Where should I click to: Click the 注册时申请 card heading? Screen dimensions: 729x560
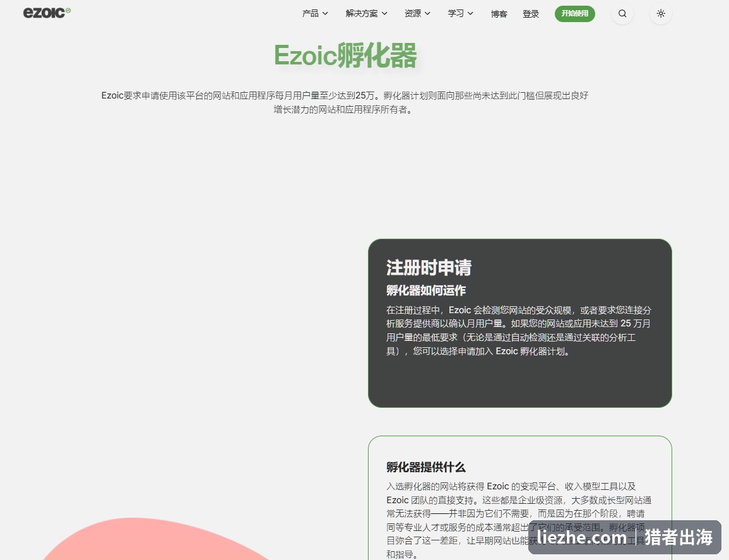tap(429, 268)
